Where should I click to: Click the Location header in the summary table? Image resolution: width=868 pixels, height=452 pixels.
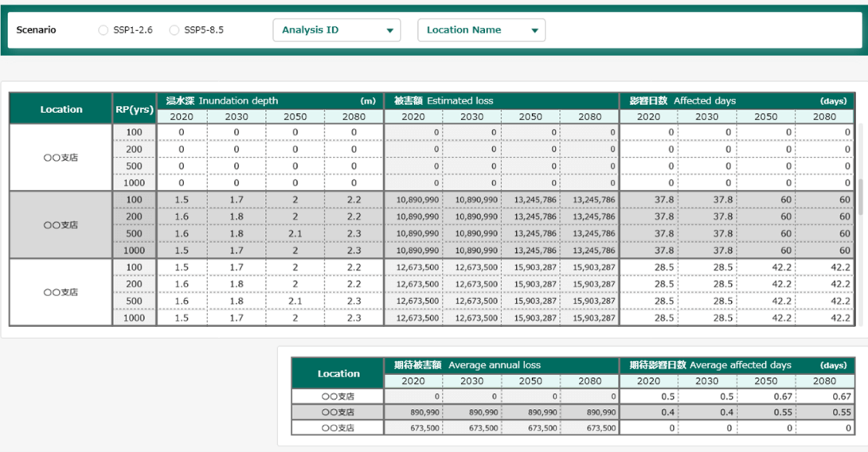point(338,373)
